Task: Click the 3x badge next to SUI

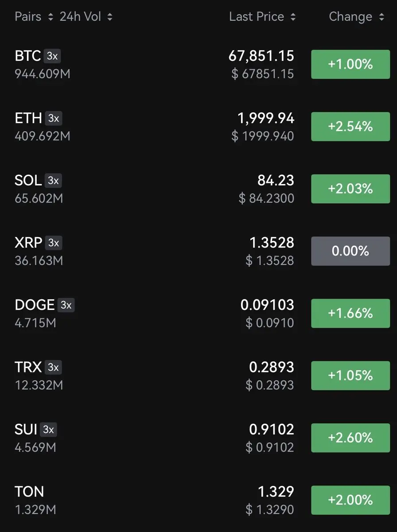Action: tap(48, 430)
